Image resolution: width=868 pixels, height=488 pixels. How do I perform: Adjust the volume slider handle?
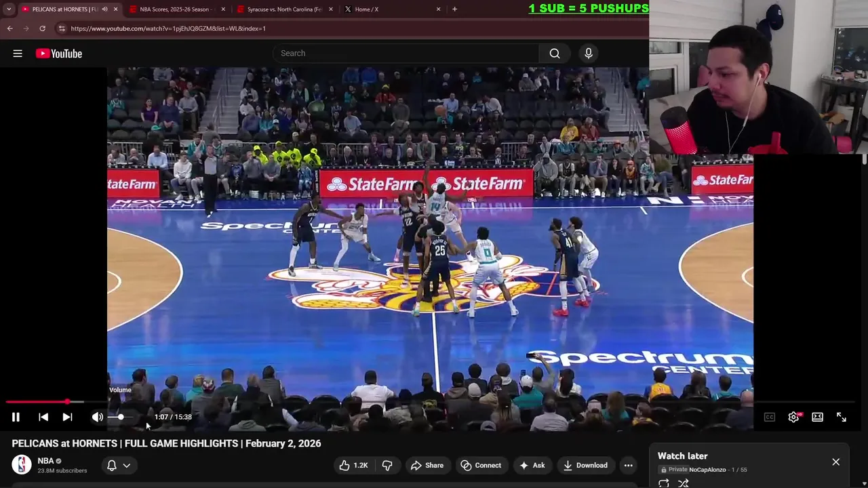coord(121,417)
